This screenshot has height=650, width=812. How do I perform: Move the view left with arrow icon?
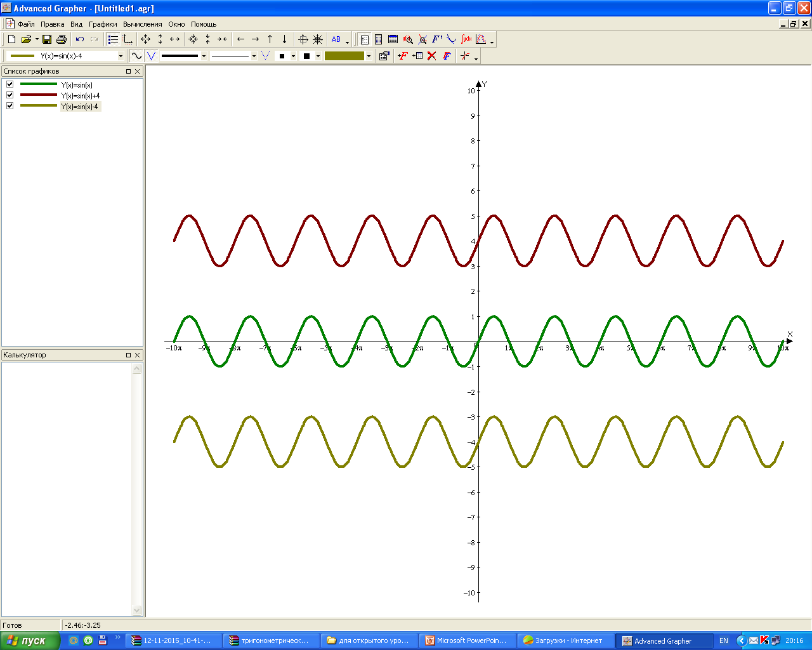tap(240, 39)
